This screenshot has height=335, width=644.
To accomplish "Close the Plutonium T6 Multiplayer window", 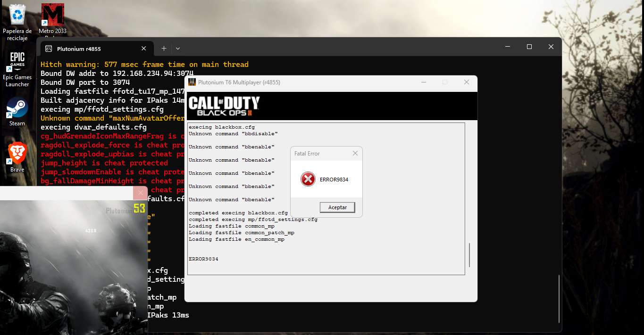I will [467, 82].
